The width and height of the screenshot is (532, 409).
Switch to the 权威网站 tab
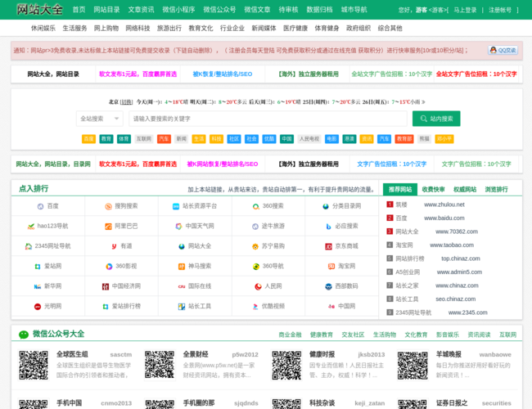click(465, 189)
